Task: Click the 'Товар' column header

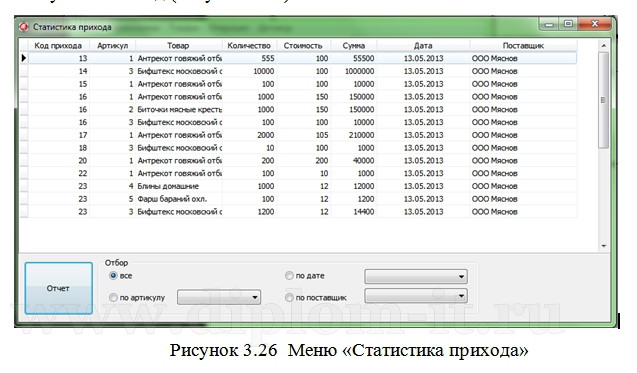Action: coord(179,46)
